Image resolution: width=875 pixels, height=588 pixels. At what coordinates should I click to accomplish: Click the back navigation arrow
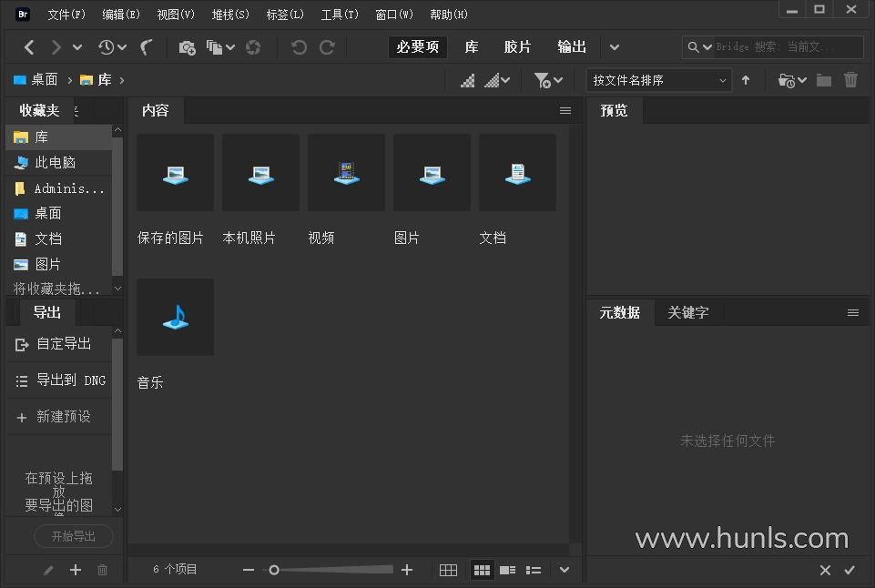(29, 47)
